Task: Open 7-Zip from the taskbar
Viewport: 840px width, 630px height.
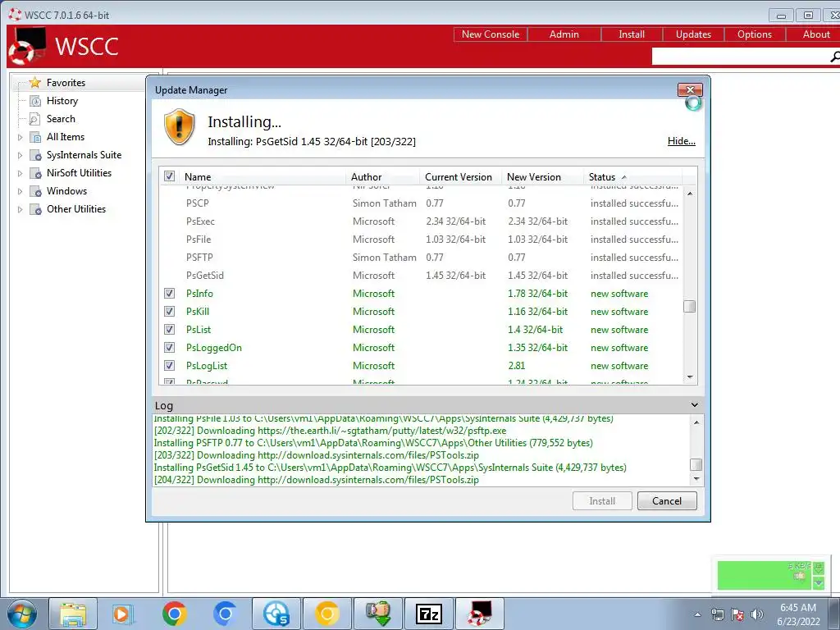Action: pyautogui.click(x=429, y=614)
